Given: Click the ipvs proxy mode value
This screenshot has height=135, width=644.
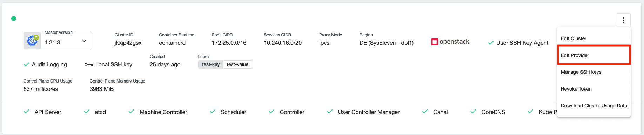Looking at the screenshot, I should pos(324,43).
